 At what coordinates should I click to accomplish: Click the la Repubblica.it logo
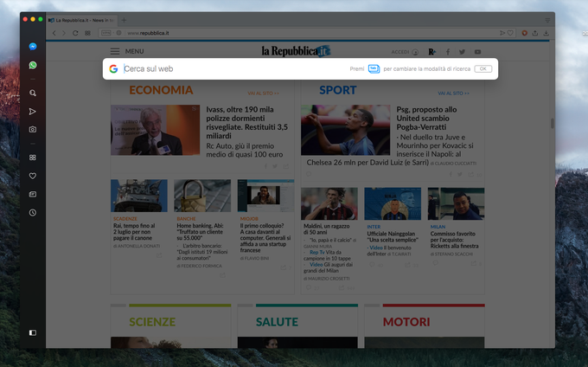click(297, 51)
